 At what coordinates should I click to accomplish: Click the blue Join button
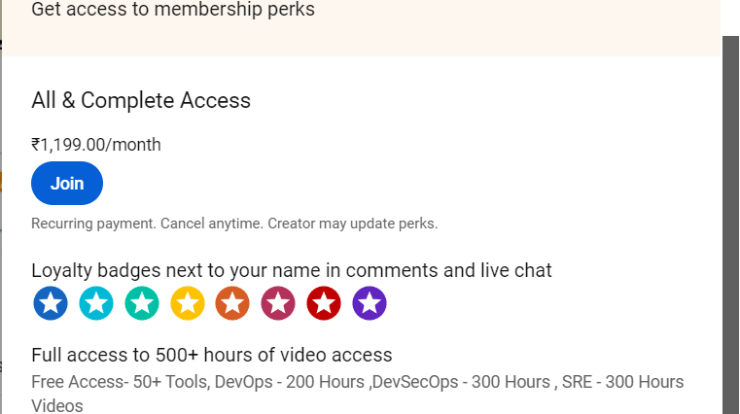pos(67,183)
